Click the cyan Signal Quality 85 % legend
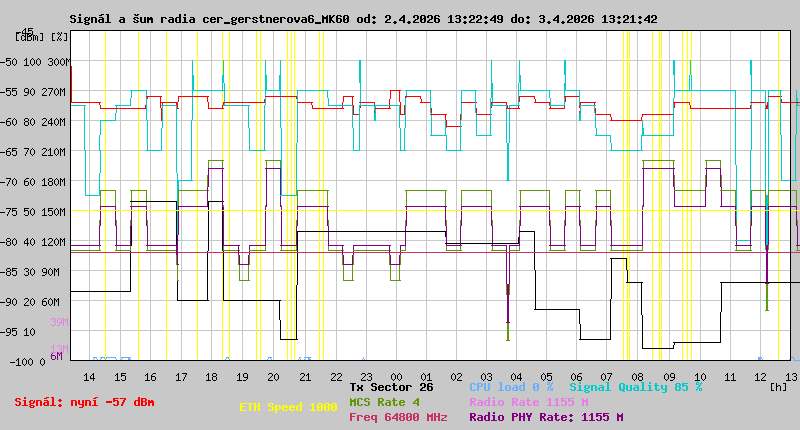The image size is (800, 430). click(636, 386)
